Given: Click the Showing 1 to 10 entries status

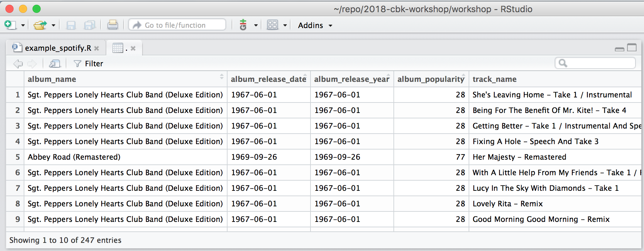Looking at the screenshot, I should 65,240.
